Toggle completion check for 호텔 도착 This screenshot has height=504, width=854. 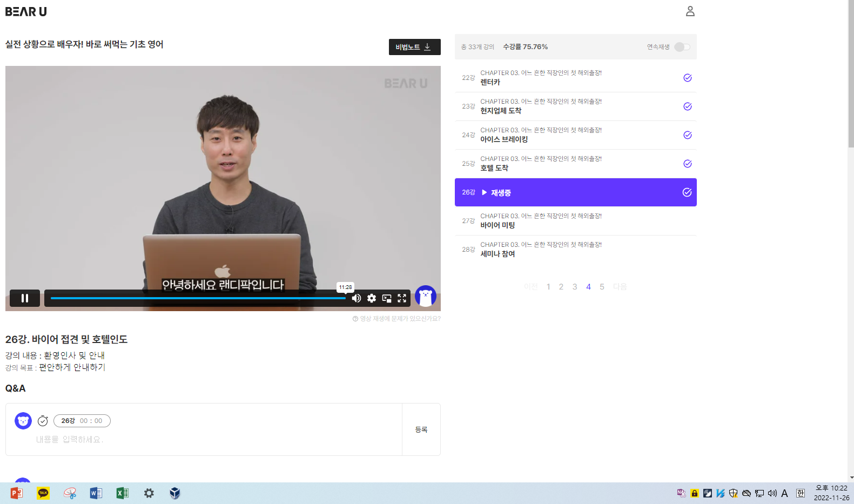point(688,164)
